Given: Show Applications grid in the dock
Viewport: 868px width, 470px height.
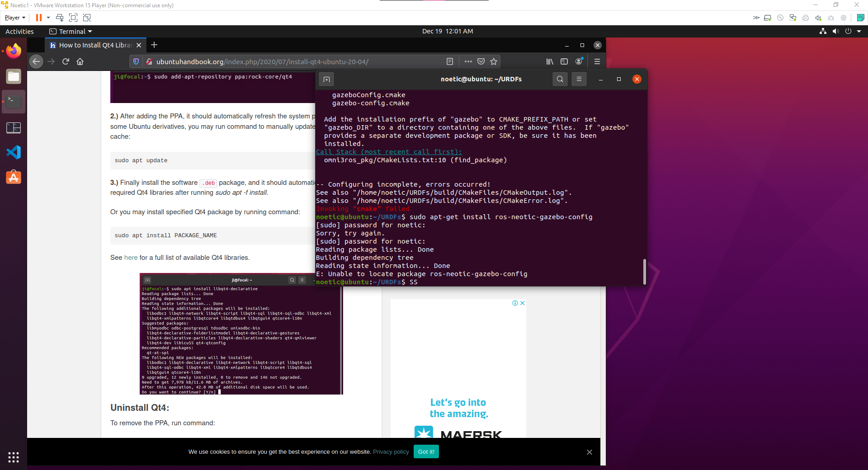Looking at the screenshot, I should (14, 457).
